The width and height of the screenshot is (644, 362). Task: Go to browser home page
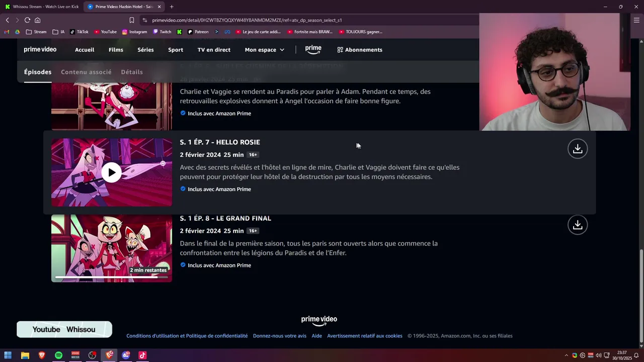tap(37, 20)
